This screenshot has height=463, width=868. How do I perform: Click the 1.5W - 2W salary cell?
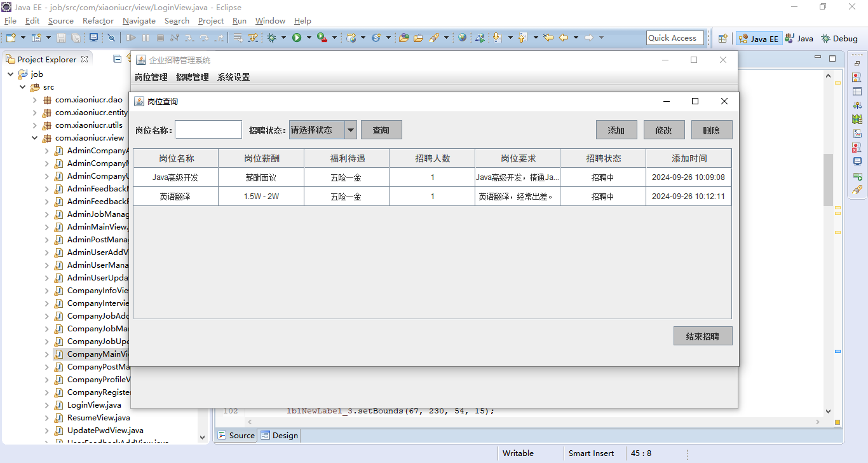click(261, 197)
